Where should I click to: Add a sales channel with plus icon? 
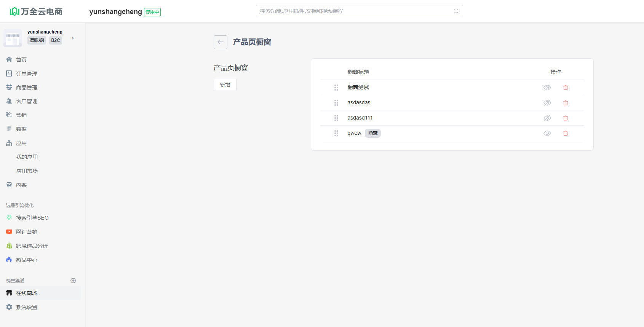pos(73,281)
